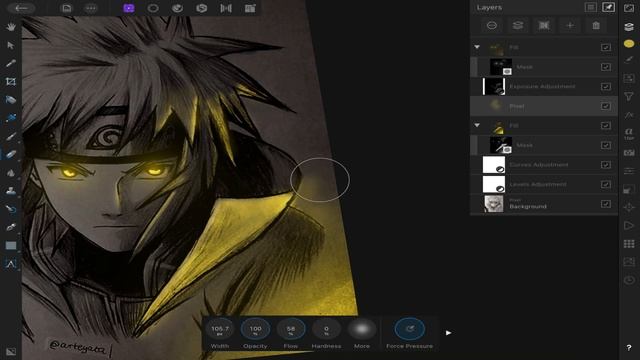The image size is (640, 360).
Task: Select the Colour Picker tool
Action: click(x=11, y=63)
